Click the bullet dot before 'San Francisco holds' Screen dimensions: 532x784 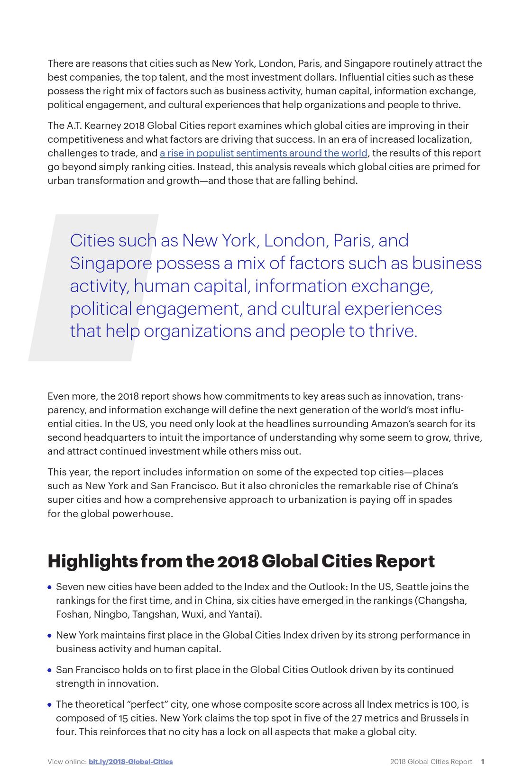pos(50,670)
